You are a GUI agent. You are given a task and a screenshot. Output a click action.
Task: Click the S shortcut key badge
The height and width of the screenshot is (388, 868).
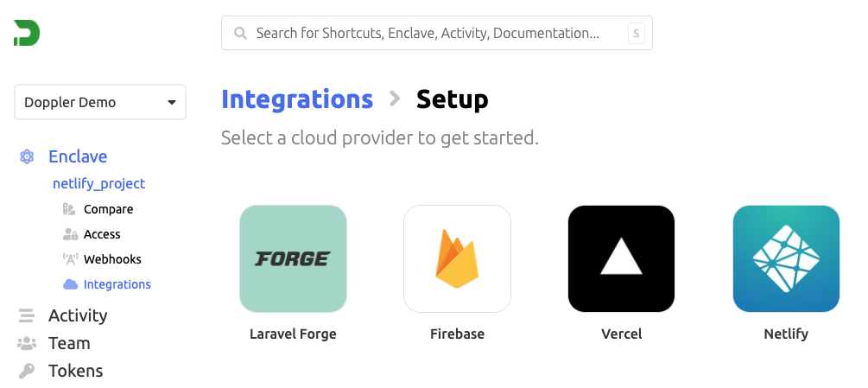(x=636, y=33)
